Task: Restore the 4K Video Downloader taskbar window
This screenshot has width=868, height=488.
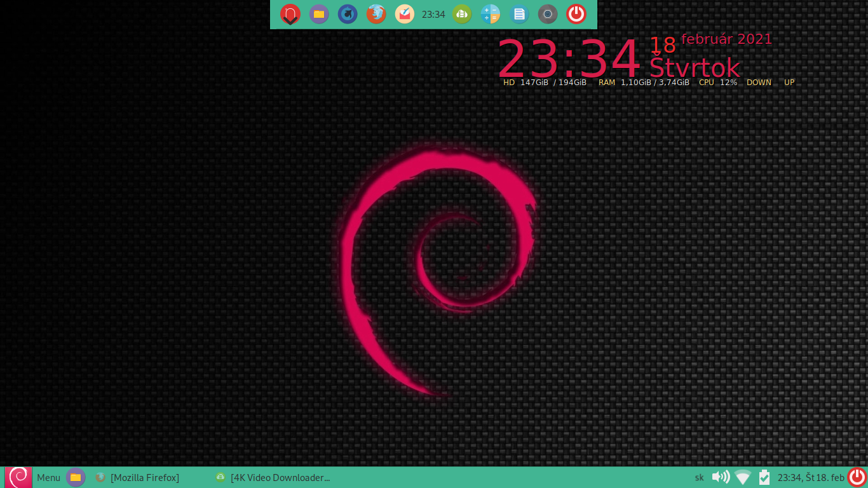Action: (273, 478)
